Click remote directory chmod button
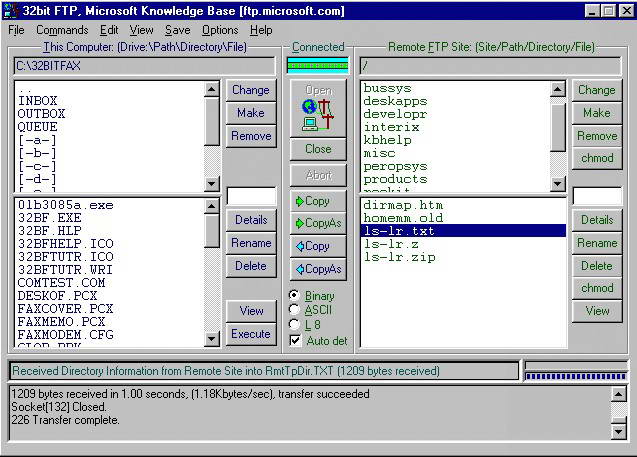The height and width of the screenshot is (457, 637). click(x=597, y=158)
